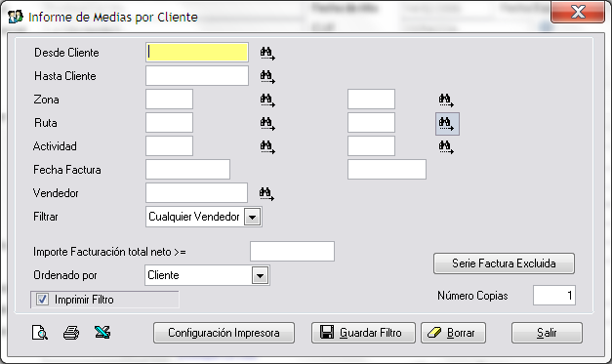Uncheck the Imprimir Filtro checkbox
This screenshot has height=364, width=612.
pos(42,300)
